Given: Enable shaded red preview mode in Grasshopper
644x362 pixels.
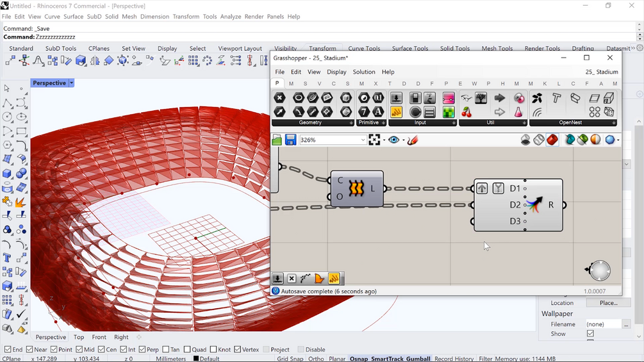Looking at the screenshot, I should click(552, 140).
